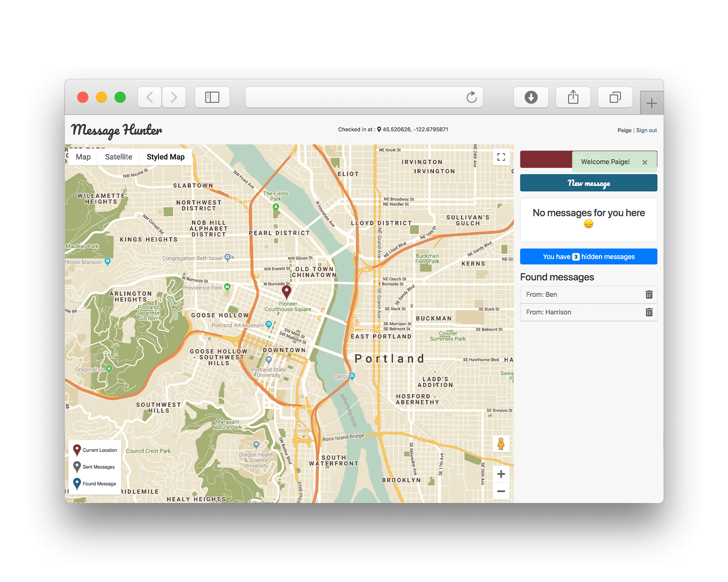
Task: Open the browser downloads
Action: coord(531,97)
